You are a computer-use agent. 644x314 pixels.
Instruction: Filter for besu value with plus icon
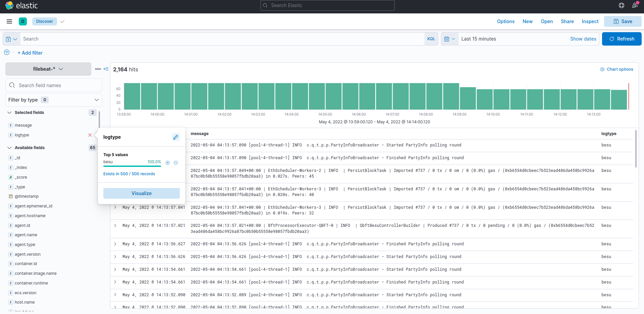coord(167,163)
